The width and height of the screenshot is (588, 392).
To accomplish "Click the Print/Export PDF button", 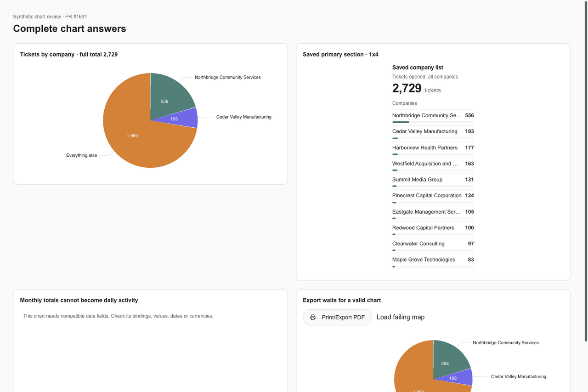I will pos(337,317).
